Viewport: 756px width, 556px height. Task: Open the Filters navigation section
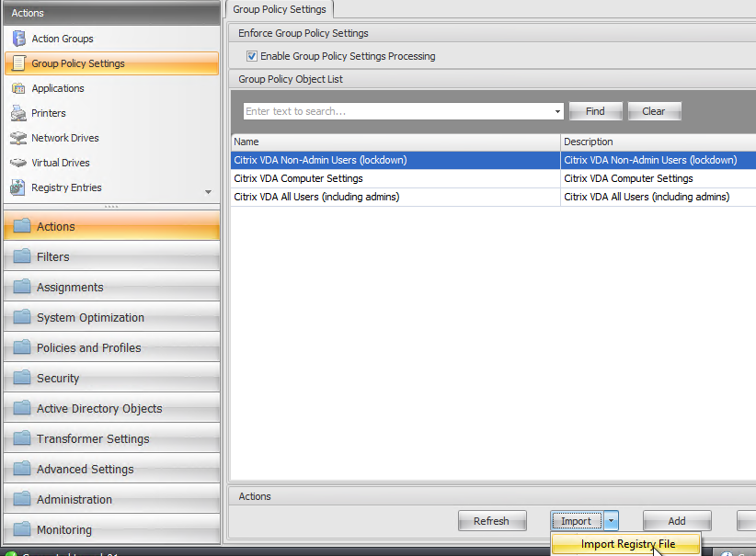(x=112, y=256)
